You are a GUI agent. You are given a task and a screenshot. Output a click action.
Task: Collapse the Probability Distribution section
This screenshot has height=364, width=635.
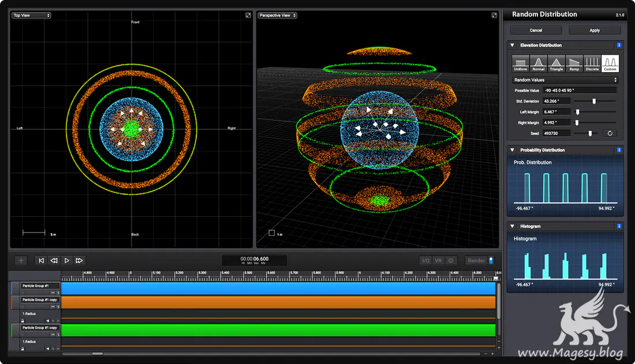tap(512, 150)
